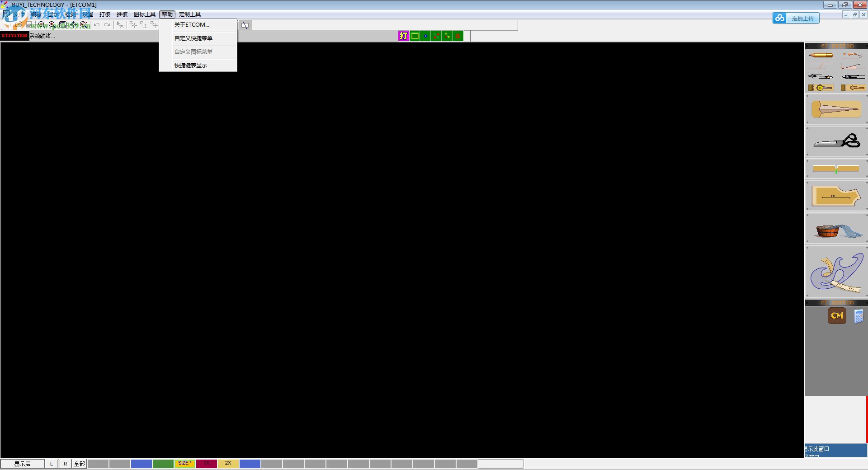Pick the single compass tool
Image resolution: width=868 pixels, height=470 pixels.
853,77
